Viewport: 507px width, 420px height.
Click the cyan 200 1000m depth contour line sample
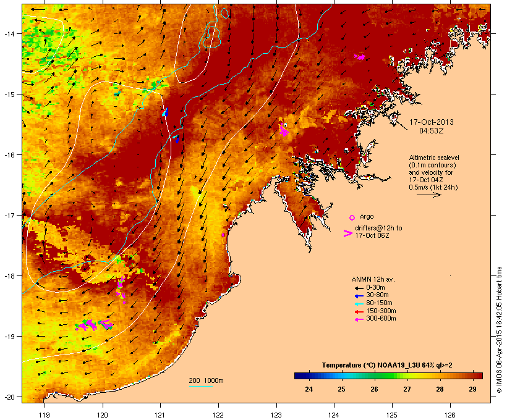coord(200,386)
